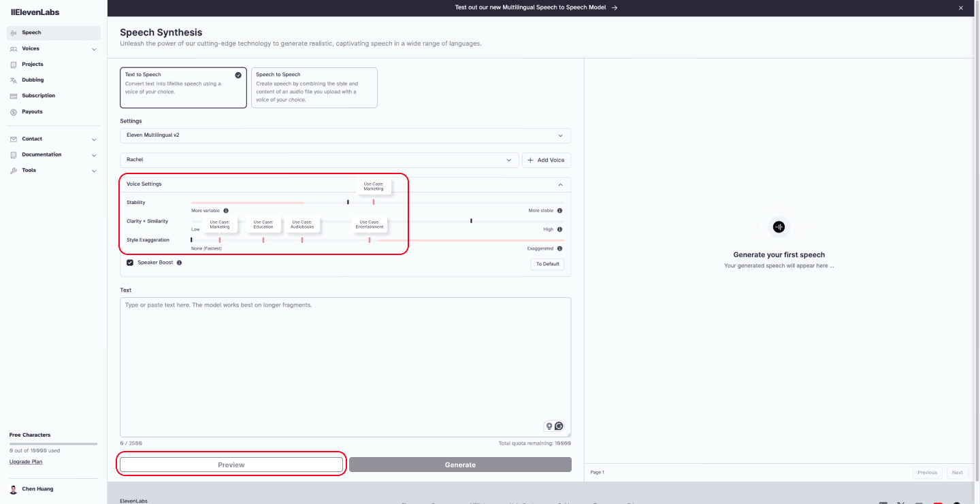Click the info icon beside Exaggerated
Viewport: 980px width, 504px height.
point(560,249)
